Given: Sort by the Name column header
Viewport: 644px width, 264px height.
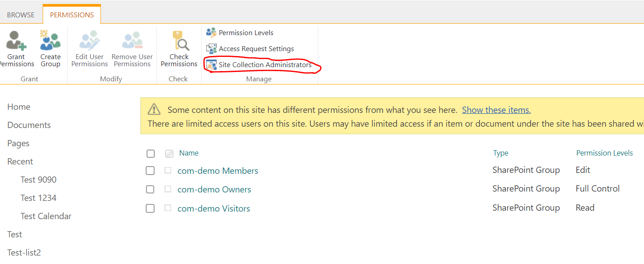Looking at the screenshot, I should coord(189,153).
